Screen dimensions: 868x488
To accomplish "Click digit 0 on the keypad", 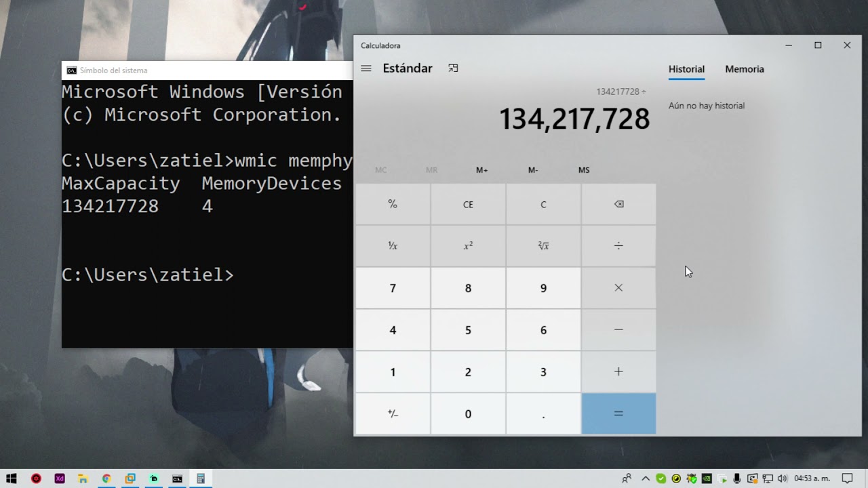I will tap(468, 414).
